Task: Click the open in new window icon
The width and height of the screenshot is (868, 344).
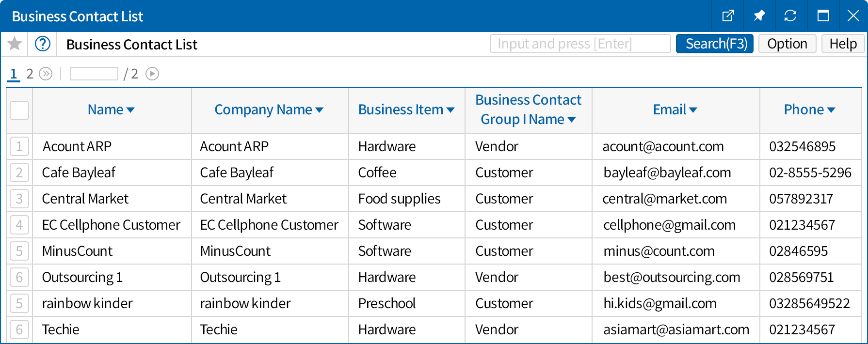Action: tap(728, 16)
